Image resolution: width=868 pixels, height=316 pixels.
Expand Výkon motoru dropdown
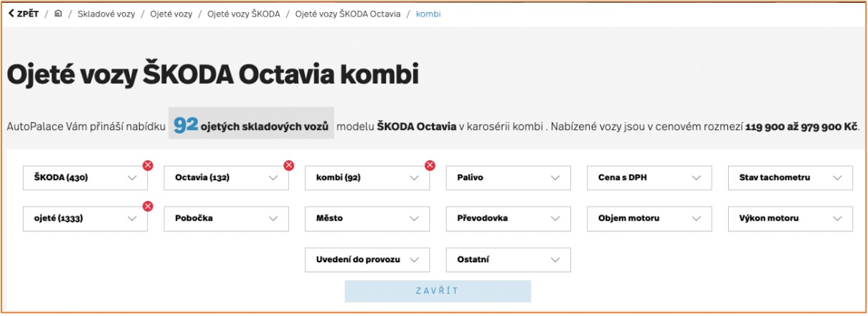(791, 218)
